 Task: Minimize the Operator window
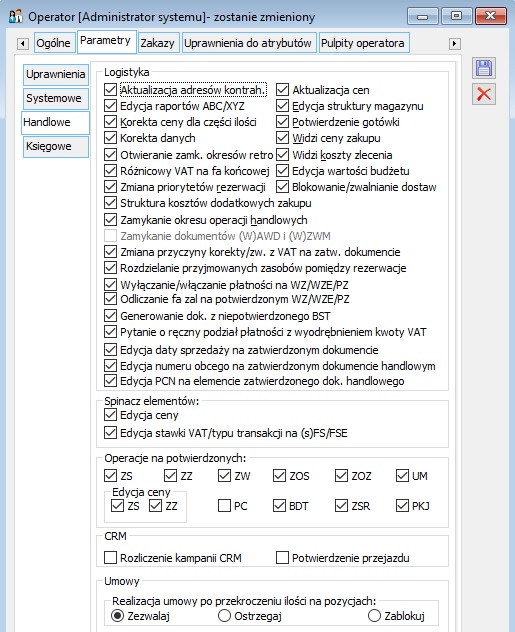(x=422, y=17)
